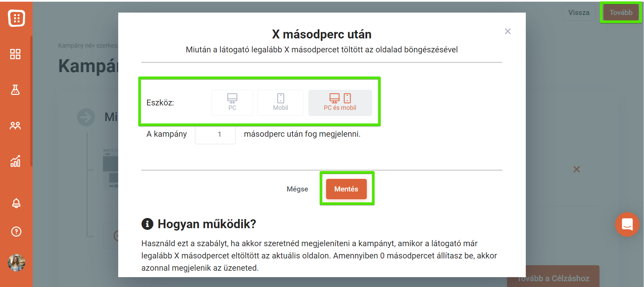Open the OptiMonk logo home icon
The width and height of the screenshot is (644, 287).
click(16, 18)
